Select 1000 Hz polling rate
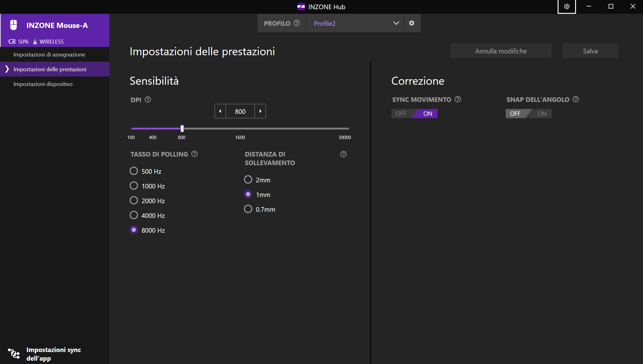Image resolution: width=643 pixels, height=364 pixels. (x=134, y=186)
